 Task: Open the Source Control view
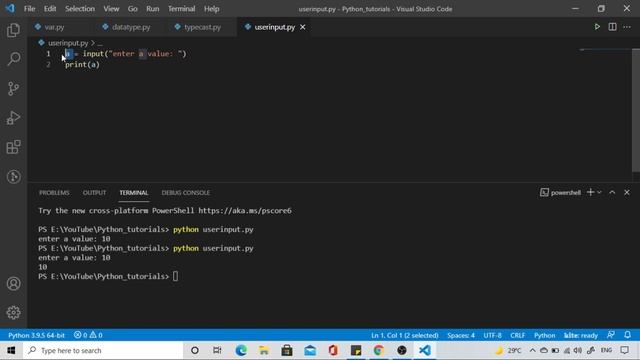(13, 89)
